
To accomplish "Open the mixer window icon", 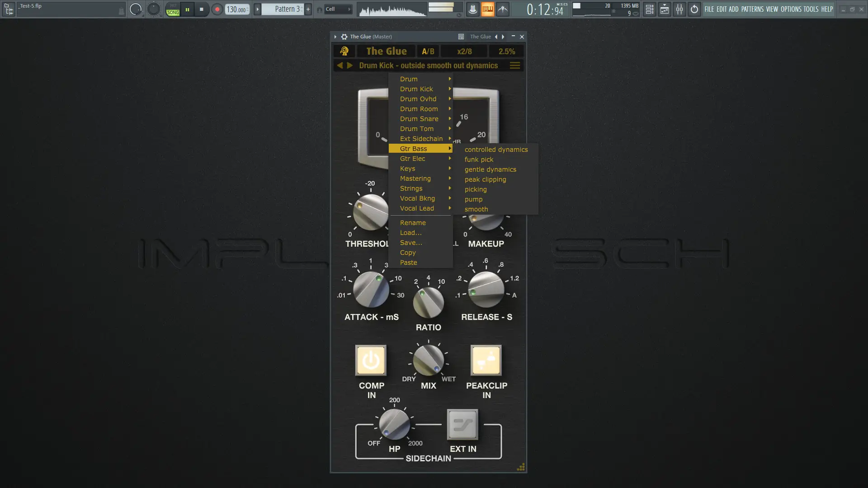I will tap(679, 9).
